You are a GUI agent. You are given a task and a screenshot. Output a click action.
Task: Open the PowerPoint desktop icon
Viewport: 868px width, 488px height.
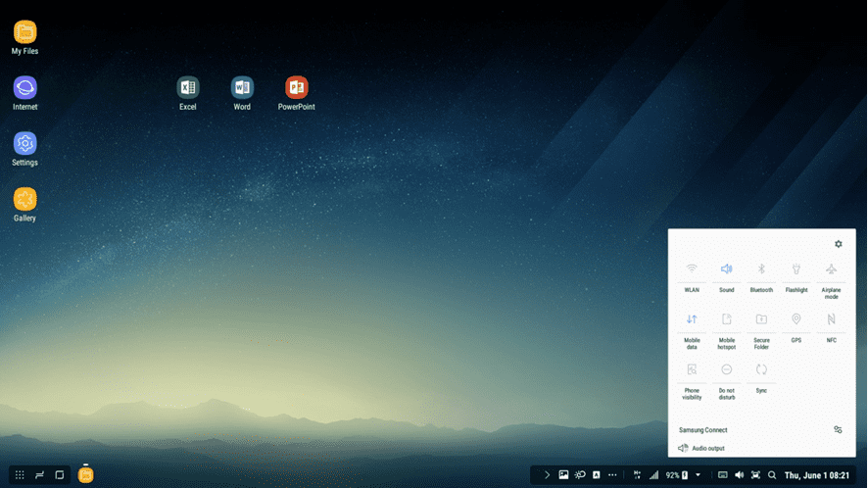(296, 88)
